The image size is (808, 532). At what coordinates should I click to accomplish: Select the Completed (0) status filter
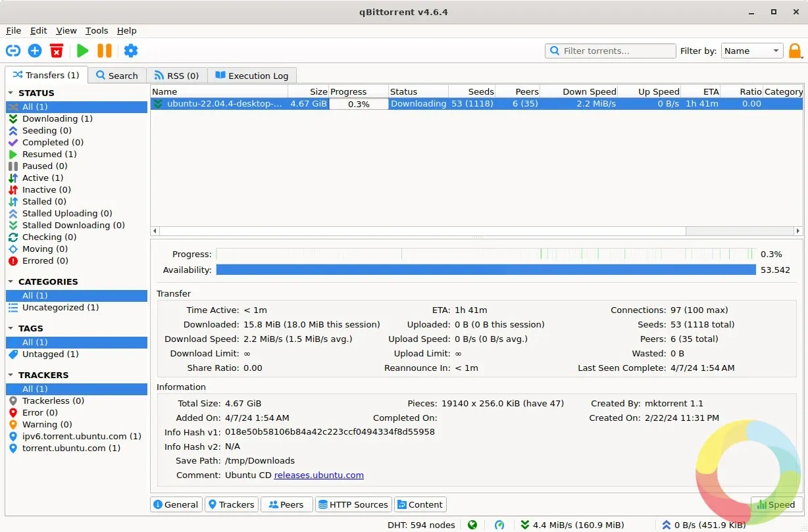(76, 142)
